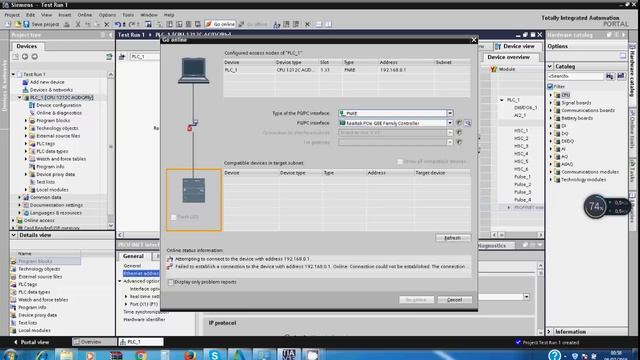Select Online & diagnostics in the project tree
The width and height of the screenshot is (640, 360).
tap(59, 113)
